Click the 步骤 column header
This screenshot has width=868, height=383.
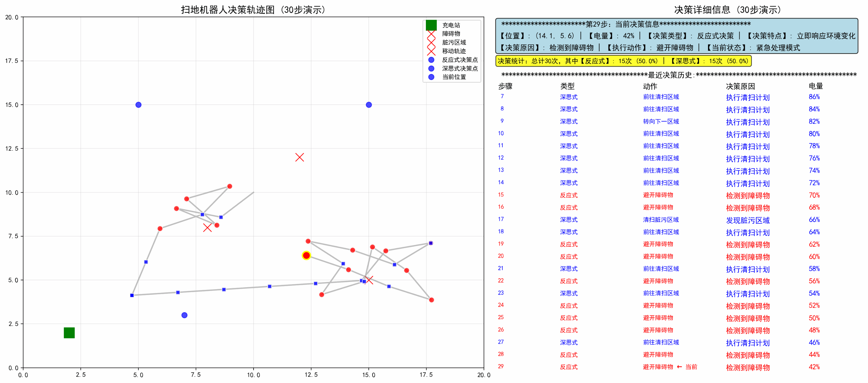(x=505, y=86)
